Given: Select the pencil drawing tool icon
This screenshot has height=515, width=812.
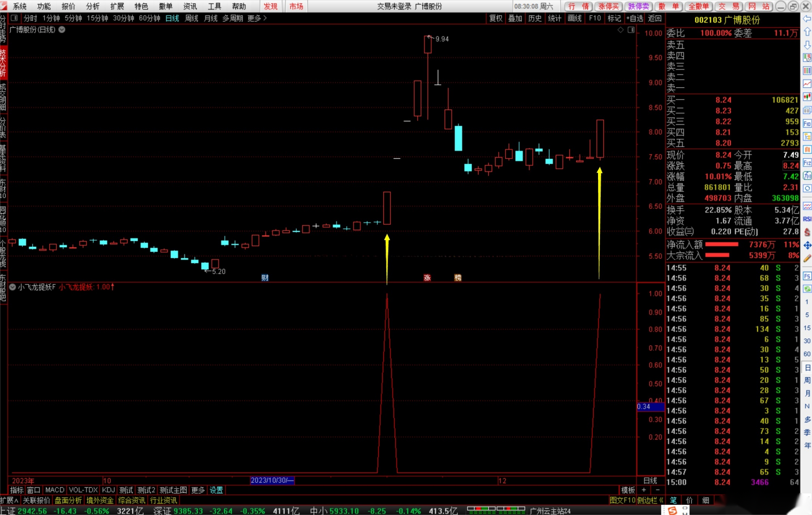Looking at the screenshot, I should pyautogui.click(x=807, y=258).
